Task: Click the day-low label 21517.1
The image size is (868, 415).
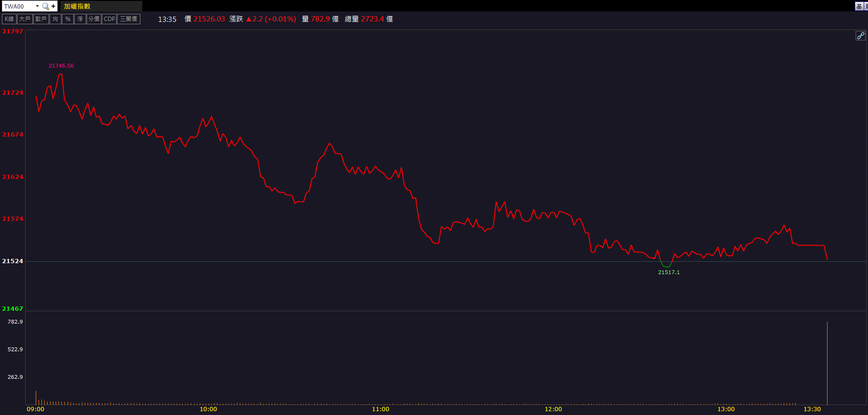Action: pos(669,272)
